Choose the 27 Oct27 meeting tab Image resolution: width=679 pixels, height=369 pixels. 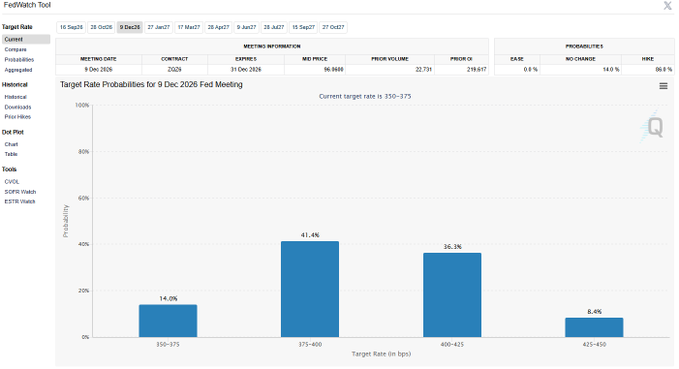(333, 27)
